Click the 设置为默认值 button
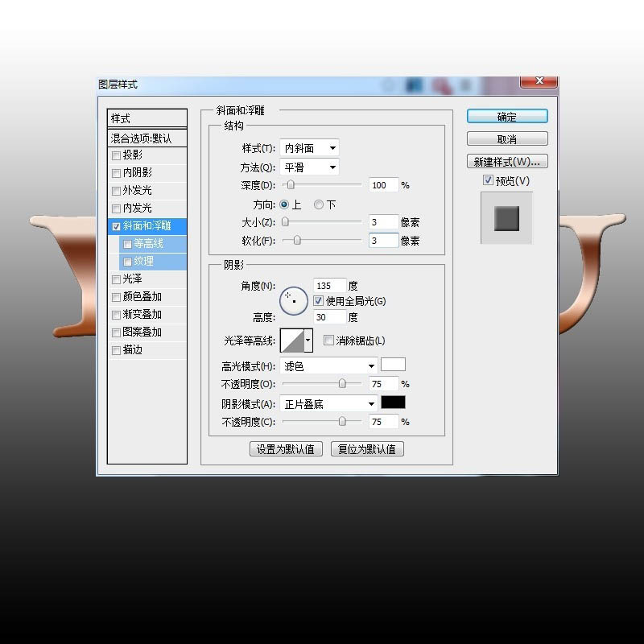The height and width of the screenshot is (644, 644). 286,448
